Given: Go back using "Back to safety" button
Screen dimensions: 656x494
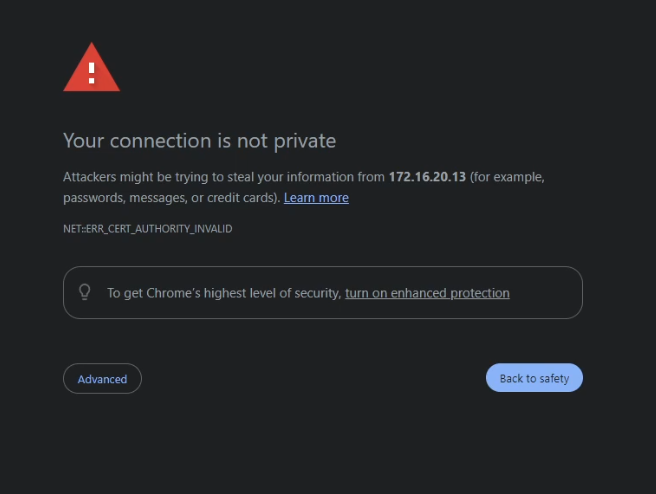Looking at the screenshot, I should (534, 378).
